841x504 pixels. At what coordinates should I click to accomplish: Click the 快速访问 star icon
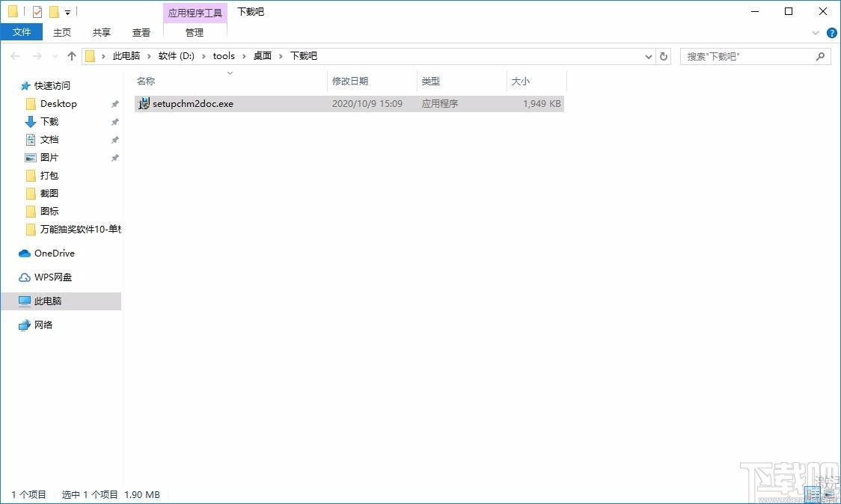coord(25,86)
